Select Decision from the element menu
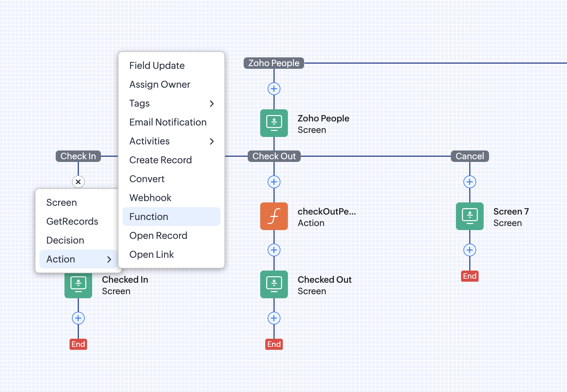Image resolution: width=567 pixels, height=392 pixels. [x=78, y=240]
